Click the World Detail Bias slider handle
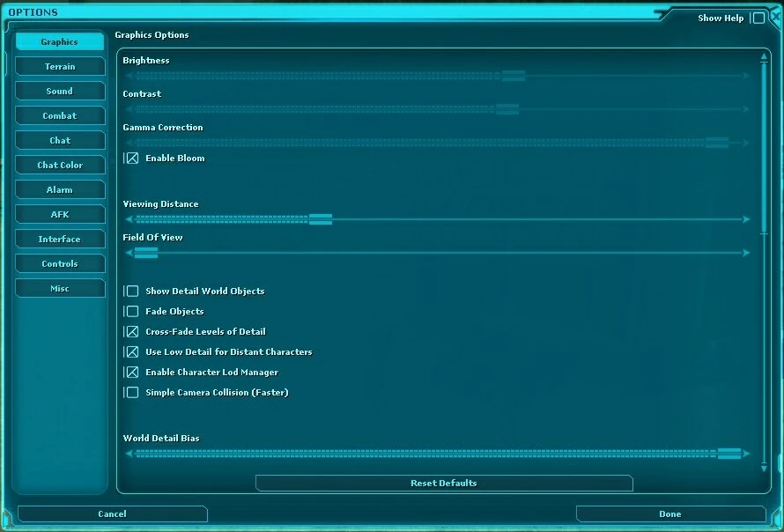 729,454
